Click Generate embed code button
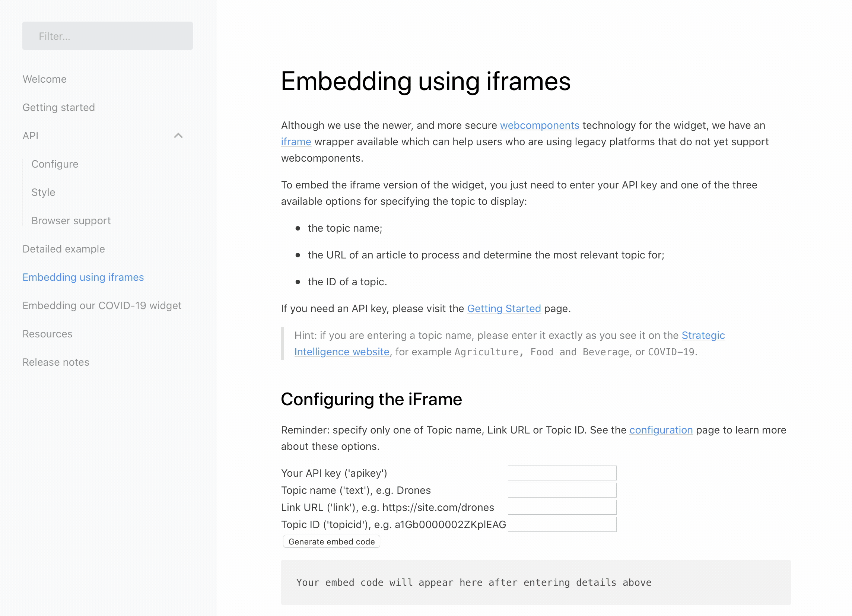 [331, 541]
